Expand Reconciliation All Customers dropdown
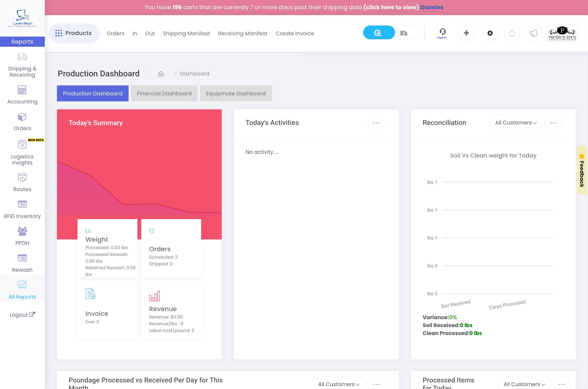The image size is (588, 389). point(515,123)
